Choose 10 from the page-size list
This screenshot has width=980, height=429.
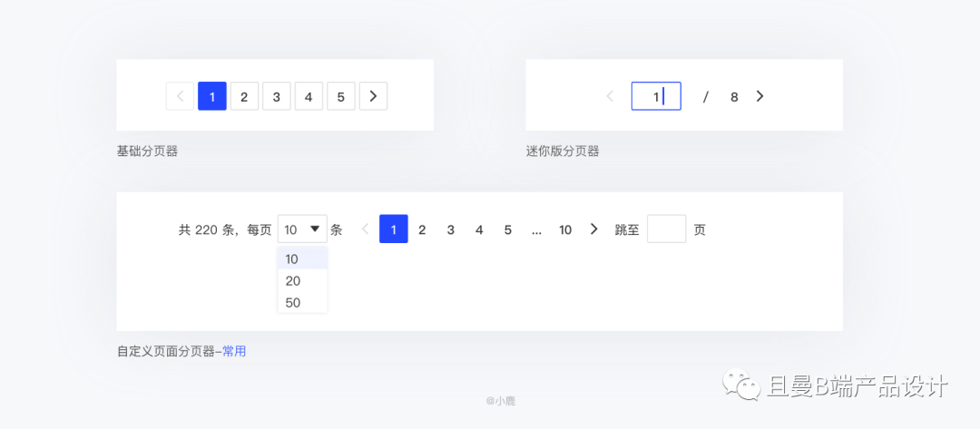click(302, 258)
